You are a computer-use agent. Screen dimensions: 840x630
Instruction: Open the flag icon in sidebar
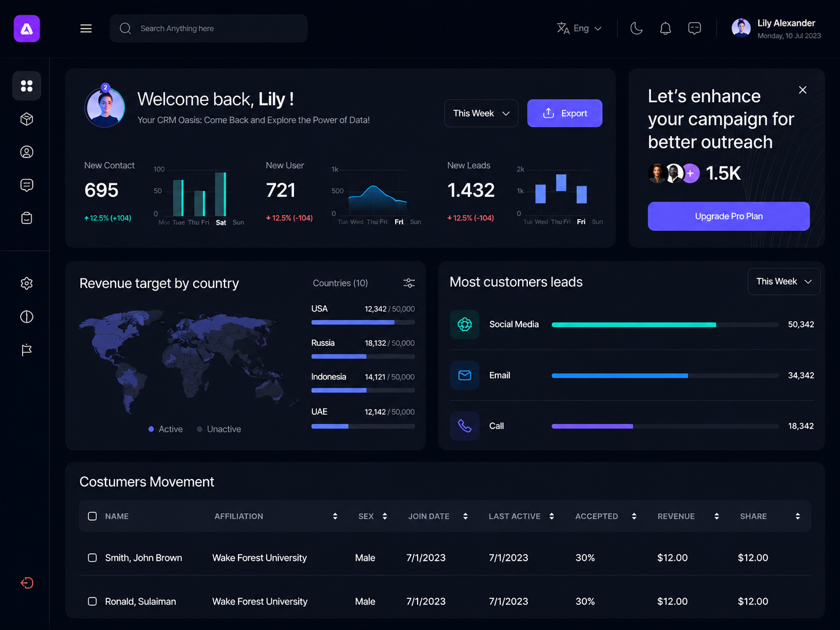click(x=27, y=350)
